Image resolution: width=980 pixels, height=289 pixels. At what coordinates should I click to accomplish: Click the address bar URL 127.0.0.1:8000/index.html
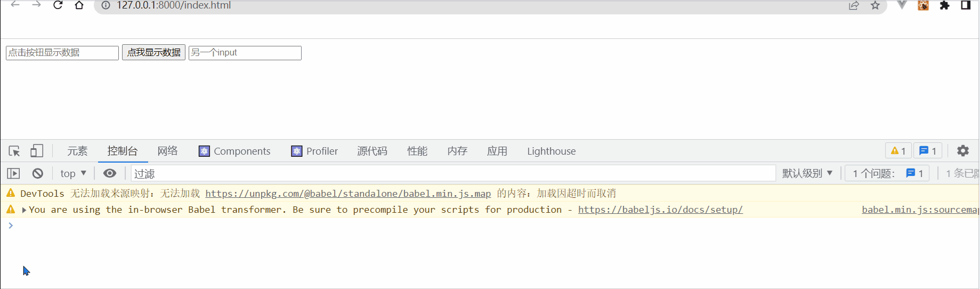174,5
